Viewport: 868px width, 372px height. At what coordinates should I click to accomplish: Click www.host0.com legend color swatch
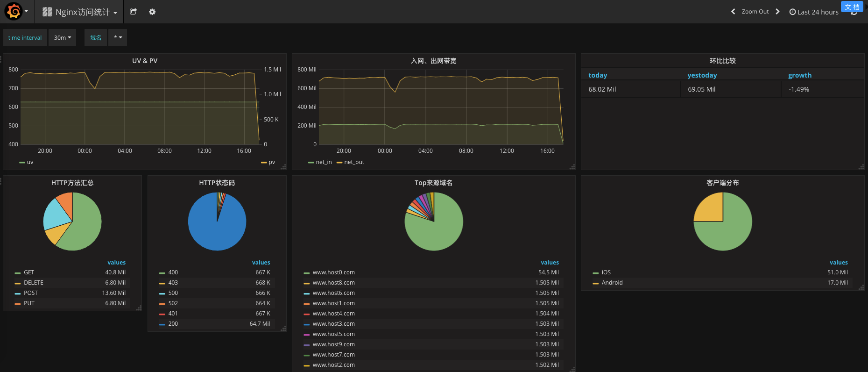point(307,273)
